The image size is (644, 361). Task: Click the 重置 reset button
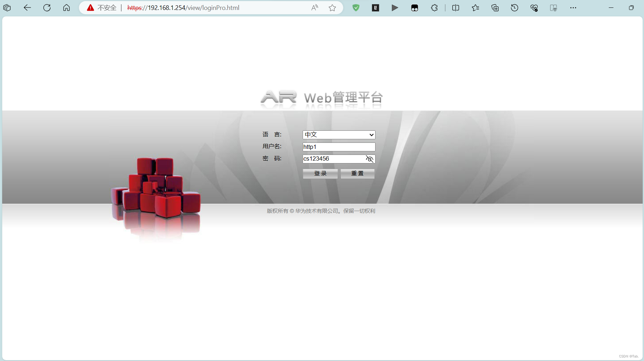pyautogui.click(x=357, y=173)
